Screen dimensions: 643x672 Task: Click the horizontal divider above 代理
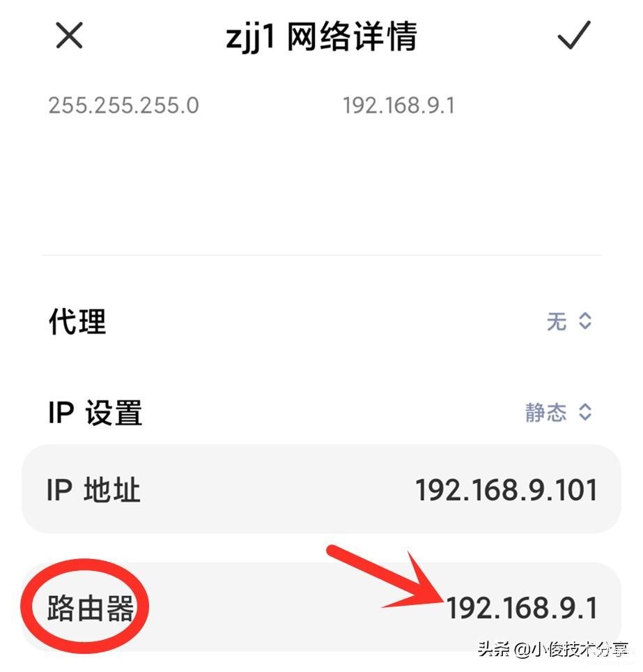coord(322,255)
